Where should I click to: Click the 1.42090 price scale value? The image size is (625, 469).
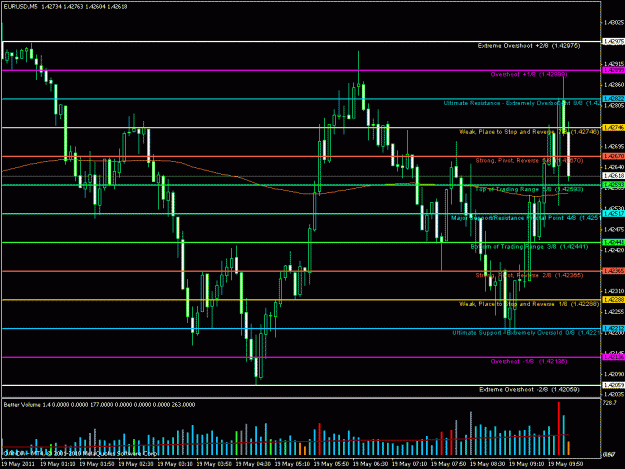(x=614, y=374)
